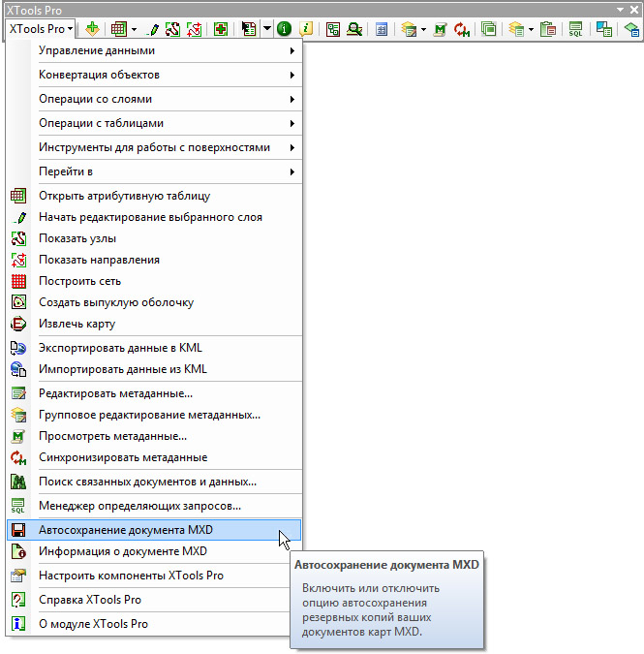Click the green layer icon at toolbar's right end
644x654 pixels.
pyautogui.click(x=631, y=29)
